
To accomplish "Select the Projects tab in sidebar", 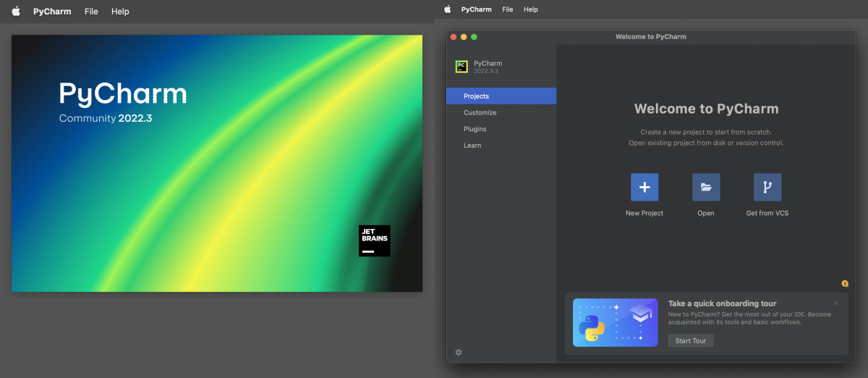I will pyautogui.click(x=501, y=96).
